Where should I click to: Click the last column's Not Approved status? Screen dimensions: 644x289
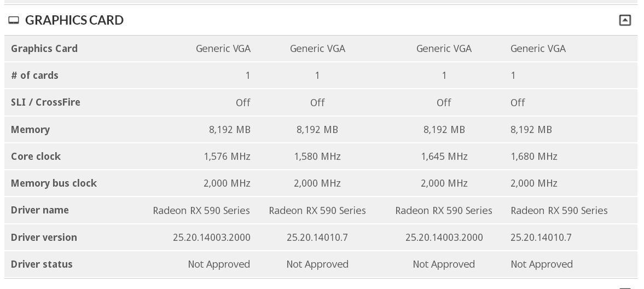point(541,264)
